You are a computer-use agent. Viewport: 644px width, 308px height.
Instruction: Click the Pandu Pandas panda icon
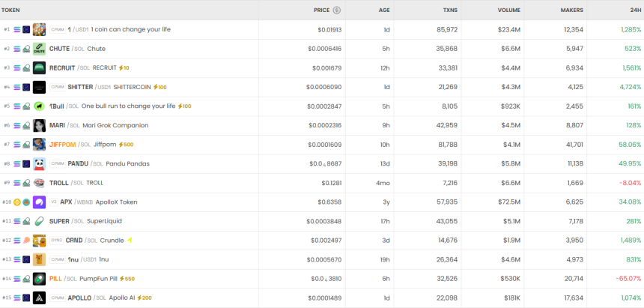click(x=39, y=163)
